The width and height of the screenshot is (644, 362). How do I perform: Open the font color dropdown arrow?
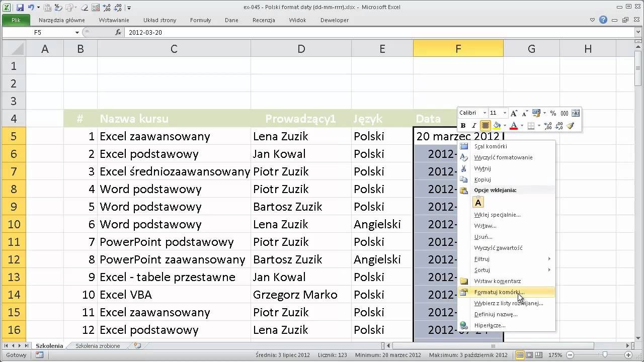(x=522, y=126)
